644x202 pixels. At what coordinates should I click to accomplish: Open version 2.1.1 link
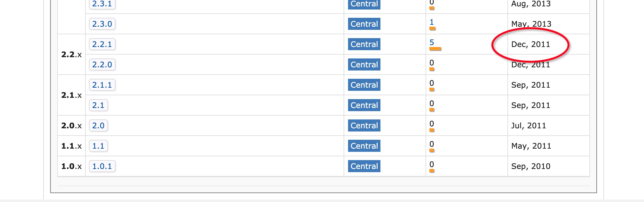coord(102,85)
